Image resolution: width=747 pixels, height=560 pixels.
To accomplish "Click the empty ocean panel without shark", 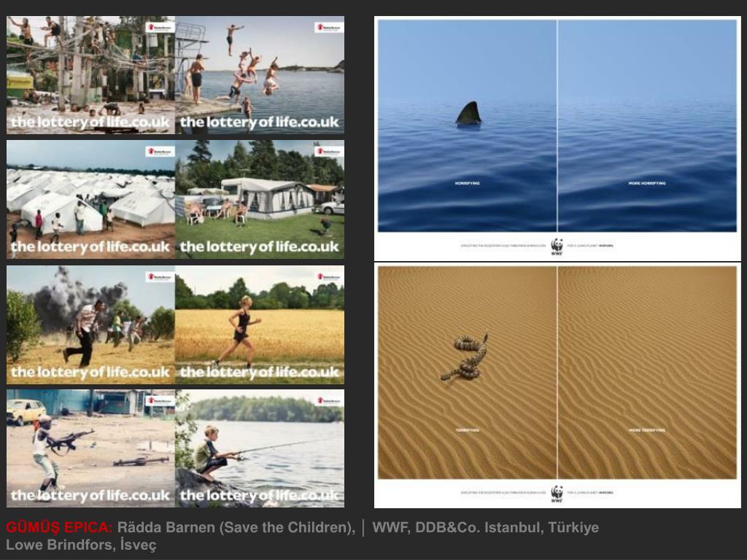I will pyautogui.click(x=647, y=125).
